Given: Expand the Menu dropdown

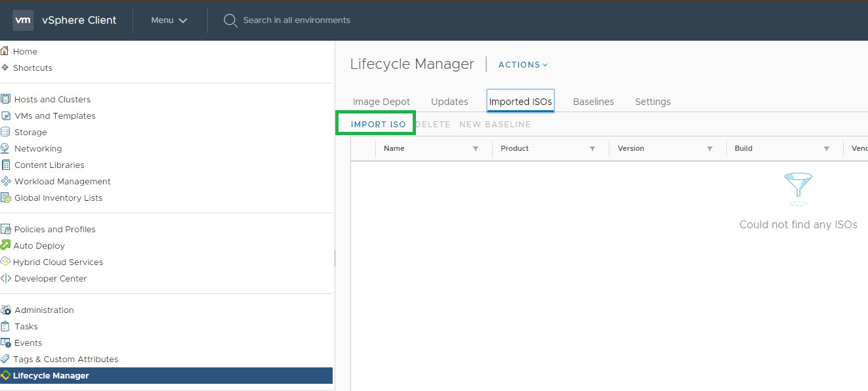Looking at the screenshot, I should 169,20.
